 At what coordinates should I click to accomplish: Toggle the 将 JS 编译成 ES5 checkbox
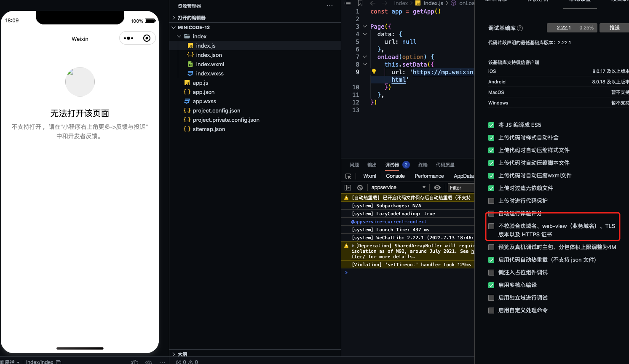[x=491, y=125]
